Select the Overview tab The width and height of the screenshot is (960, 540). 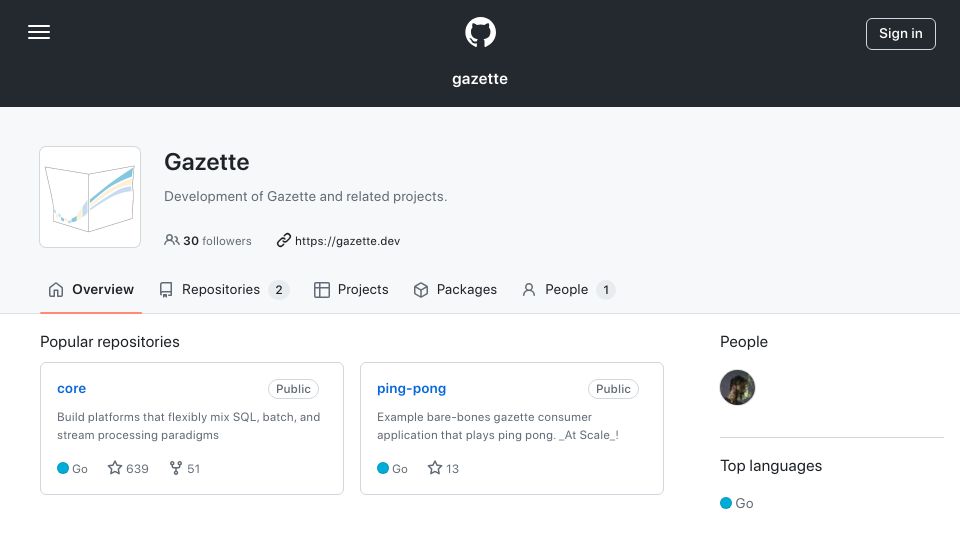click(x=91, y=290)
